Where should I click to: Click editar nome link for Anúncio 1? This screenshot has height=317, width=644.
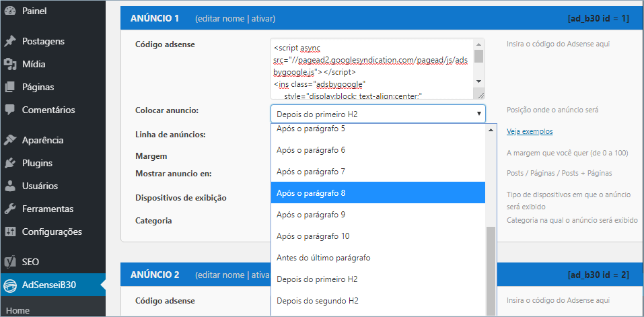(x=222, y=18)
